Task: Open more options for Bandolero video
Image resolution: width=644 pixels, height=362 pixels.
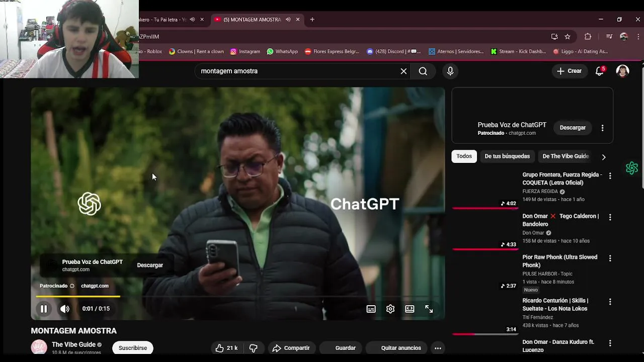Action: pyautogui.click(x=610, y=217)
